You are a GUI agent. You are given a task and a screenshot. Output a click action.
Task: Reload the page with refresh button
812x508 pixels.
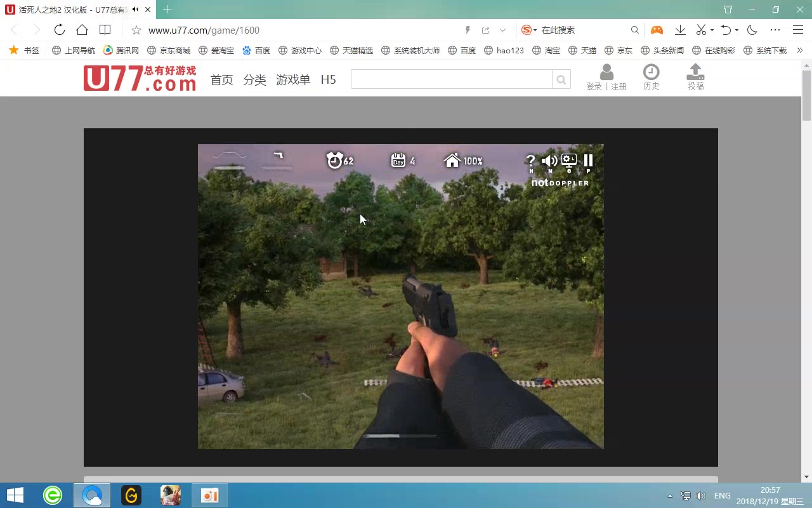coord(59,30)
